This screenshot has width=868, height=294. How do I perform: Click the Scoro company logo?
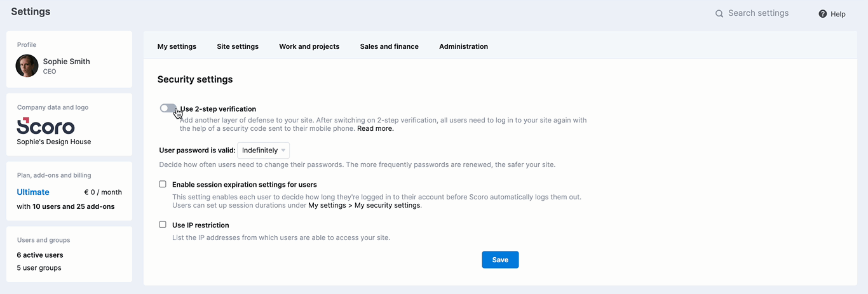pyautogui.click(x=46, y=126)
